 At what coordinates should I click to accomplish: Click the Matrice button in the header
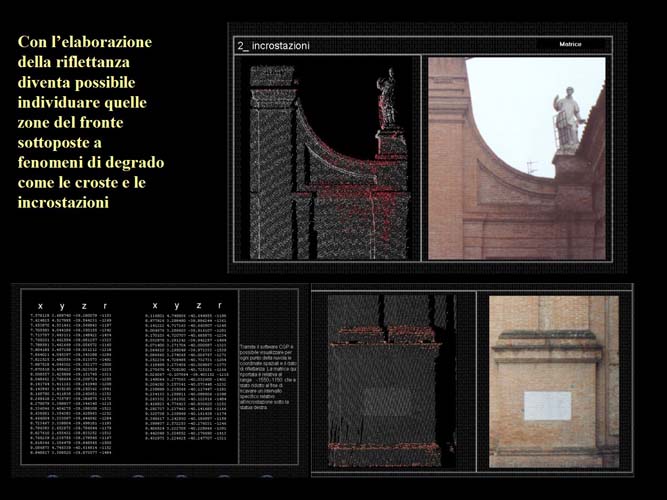tap(571, 45)
